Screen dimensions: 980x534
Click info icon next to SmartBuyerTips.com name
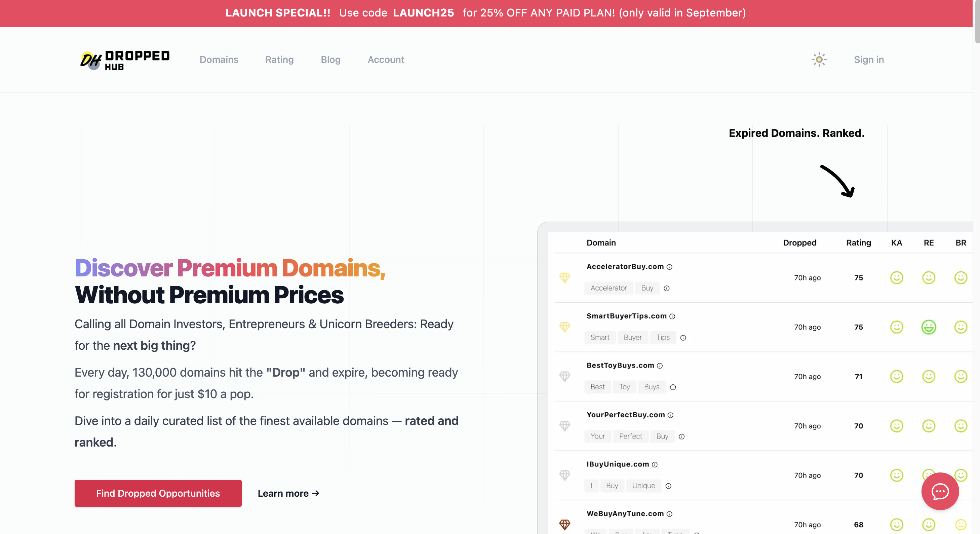(x=672, y=316)
